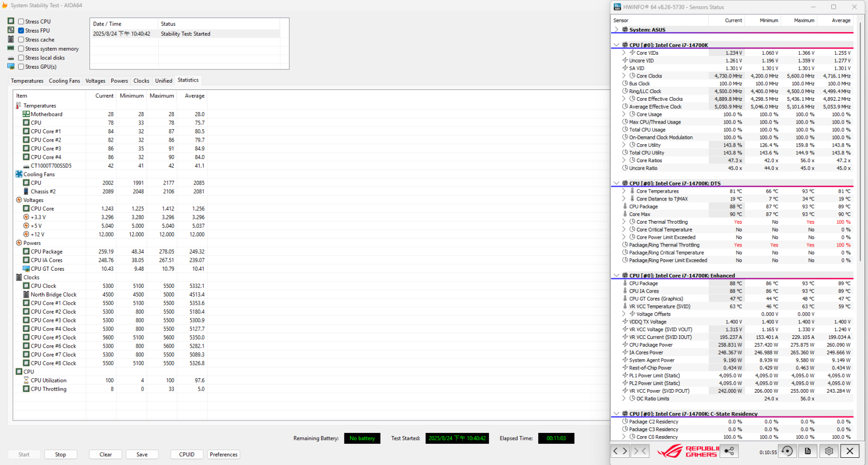The image size is (868, 465).
Task: Click the collapse columns arrows icon
Action: tap(640, 451)
